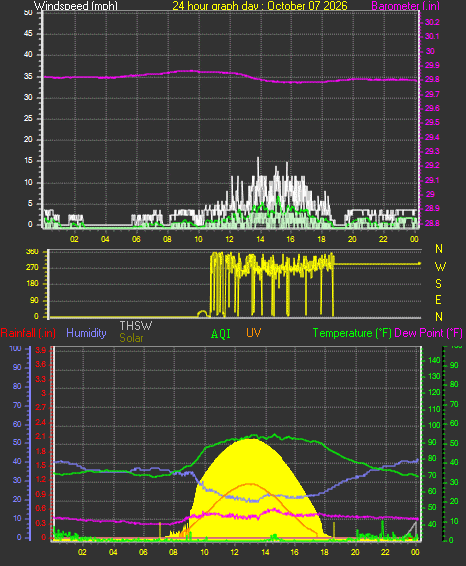Click the barometer value '28.8' on right axis
Screen dimensions: 466x566
432,223
